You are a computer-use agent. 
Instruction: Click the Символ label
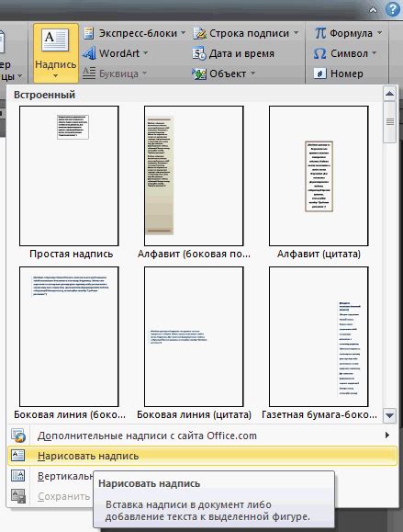tap(349, 53)
